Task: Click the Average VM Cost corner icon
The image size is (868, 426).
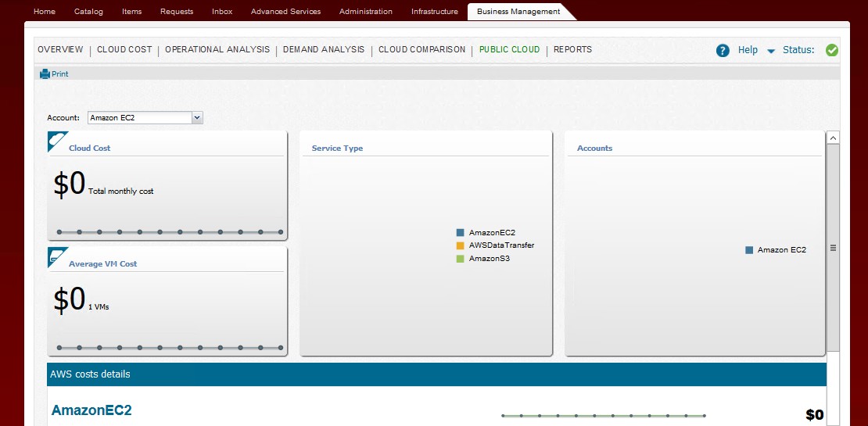Action: point(57,257)
